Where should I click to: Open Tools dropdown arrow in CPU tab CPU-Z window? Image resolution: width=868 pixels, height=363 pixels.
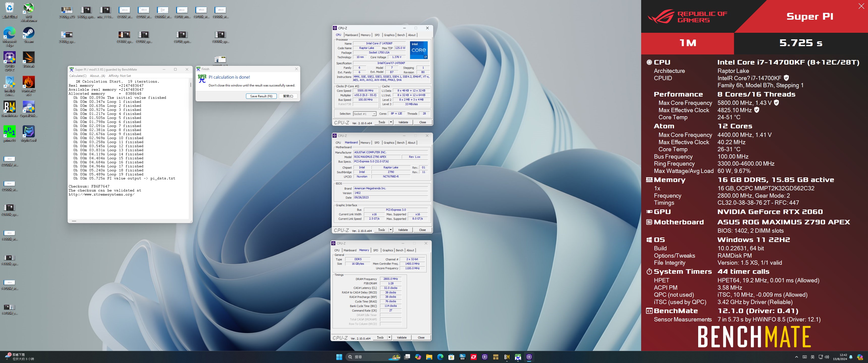391,122
